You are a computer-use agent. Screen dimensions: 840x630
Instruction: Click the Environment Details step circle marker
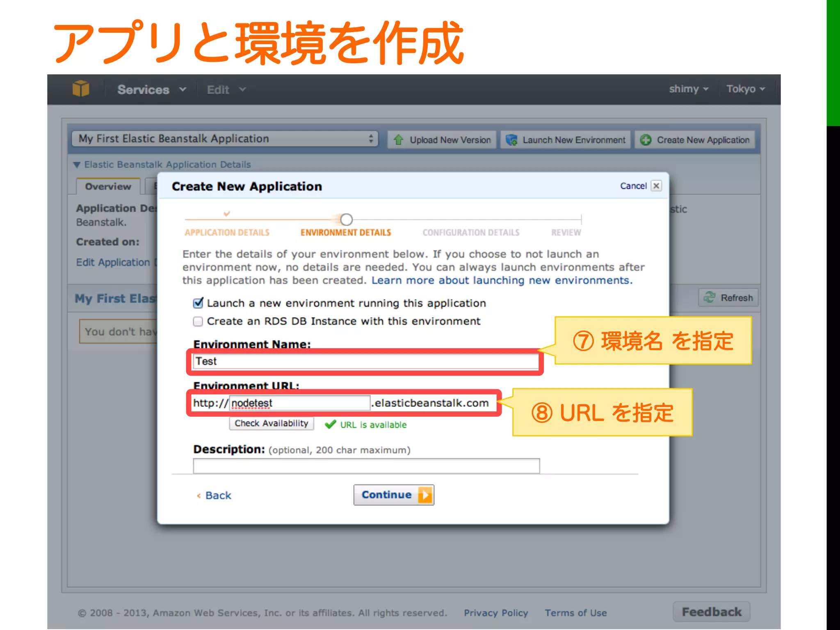(347, 219)
